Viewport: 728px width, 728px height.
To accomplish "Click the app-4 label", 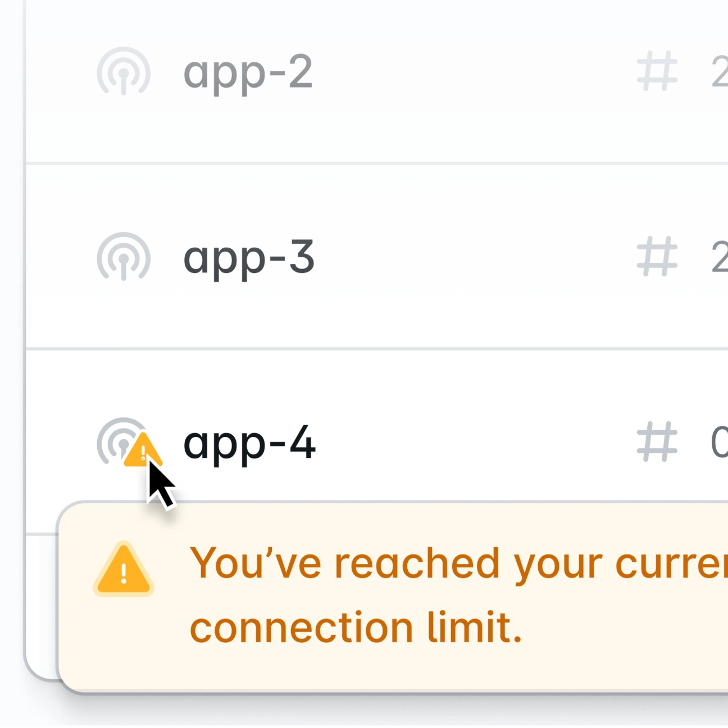I will coord(250,445).
